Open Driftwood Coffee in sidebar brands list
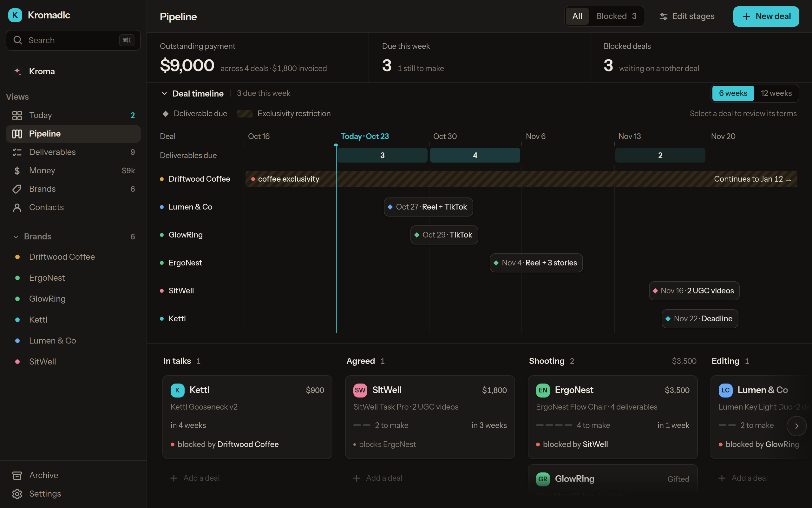 click(x=73, y=257)
